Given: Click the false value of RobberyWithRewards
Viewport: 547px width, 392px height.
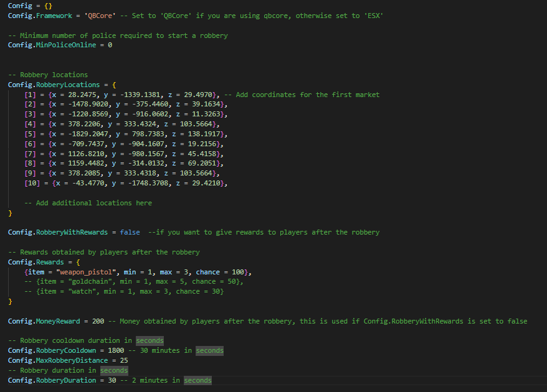Looking at the screenshot, I should [x=130, y=232].
